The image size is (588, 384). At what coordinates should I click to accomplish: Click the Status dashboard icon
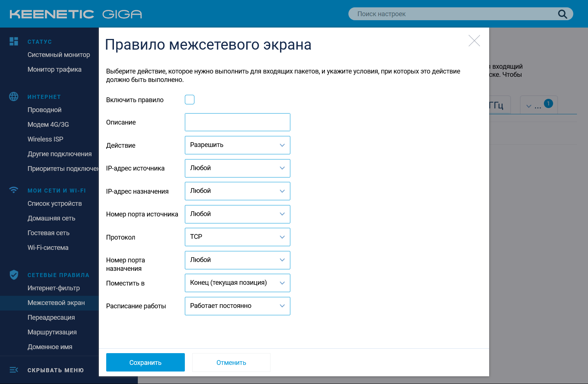tap(14, 41)
